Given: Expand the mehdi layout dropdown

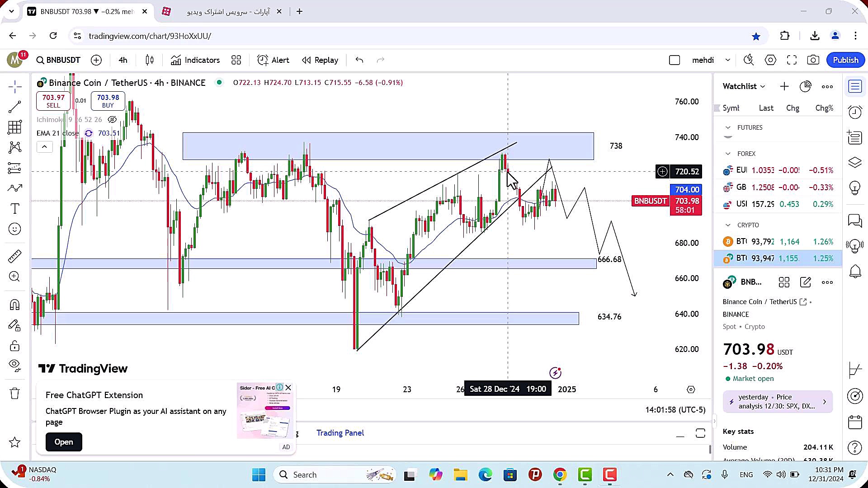Looking at the screenshot, I should click(x=727, y=60).
